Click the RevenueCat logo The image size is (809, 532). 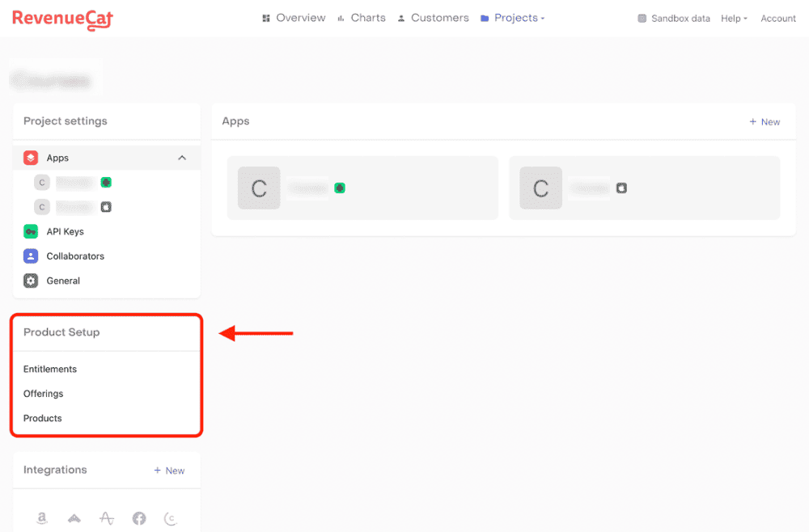click(x=62, y=19)
